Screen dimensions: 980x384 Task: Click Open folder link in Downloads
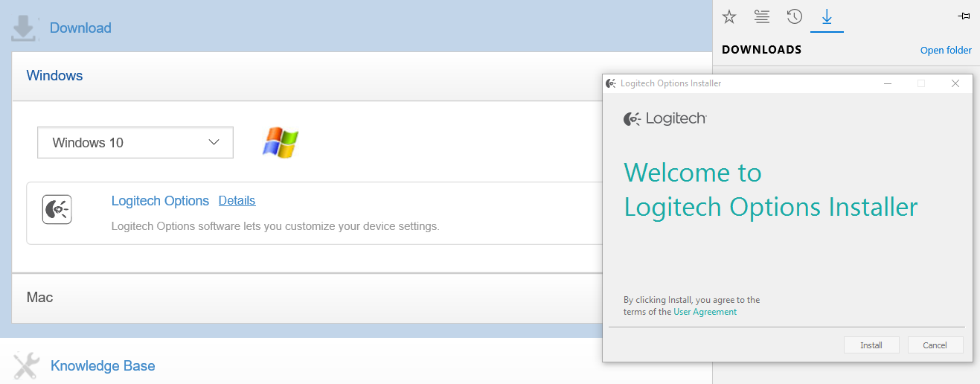click(x=946, y=51)
